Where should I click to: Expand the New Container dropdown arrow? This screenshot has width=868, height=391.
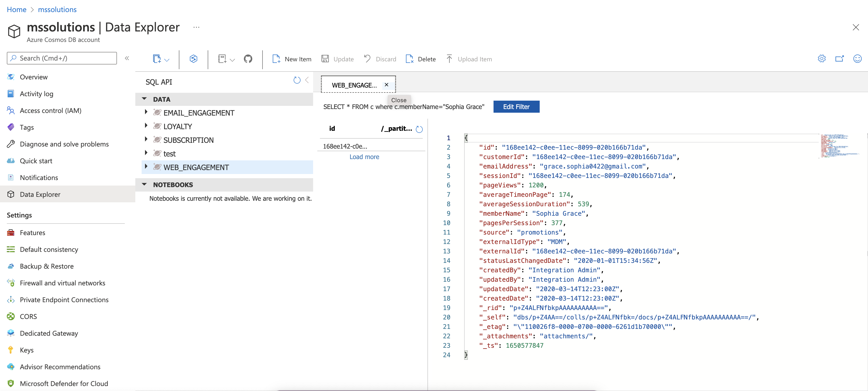(167, 59)
